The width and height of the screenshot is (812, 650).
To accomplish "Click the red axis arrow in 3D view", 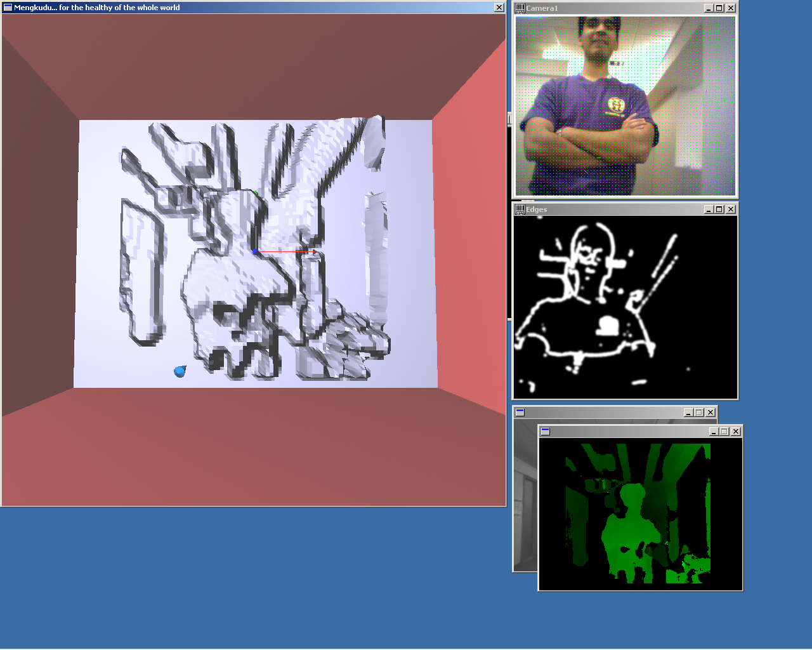I will [x=287, y=252].
